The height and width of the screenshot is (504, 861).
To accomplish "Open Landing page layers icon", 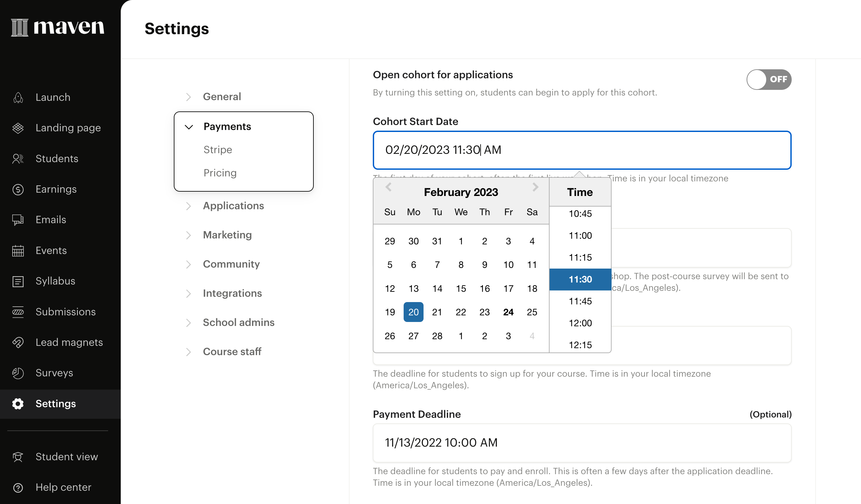I will click(18, 128).
